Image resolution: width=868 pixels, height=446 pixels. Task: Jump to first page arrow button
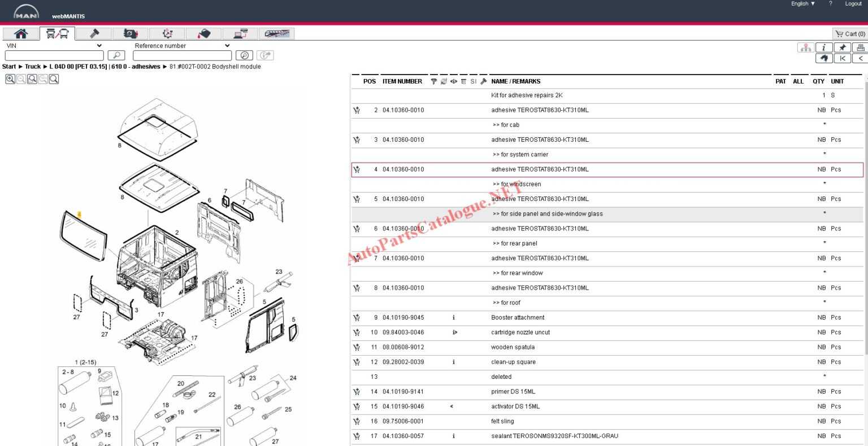(x=842, y=58)
